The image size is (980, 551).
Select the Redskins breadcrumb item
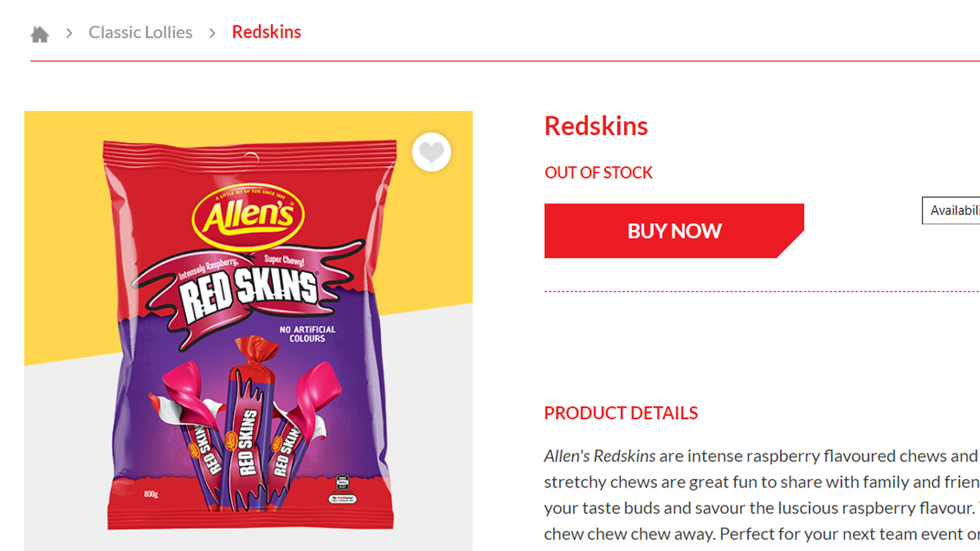tap(266, 32)
